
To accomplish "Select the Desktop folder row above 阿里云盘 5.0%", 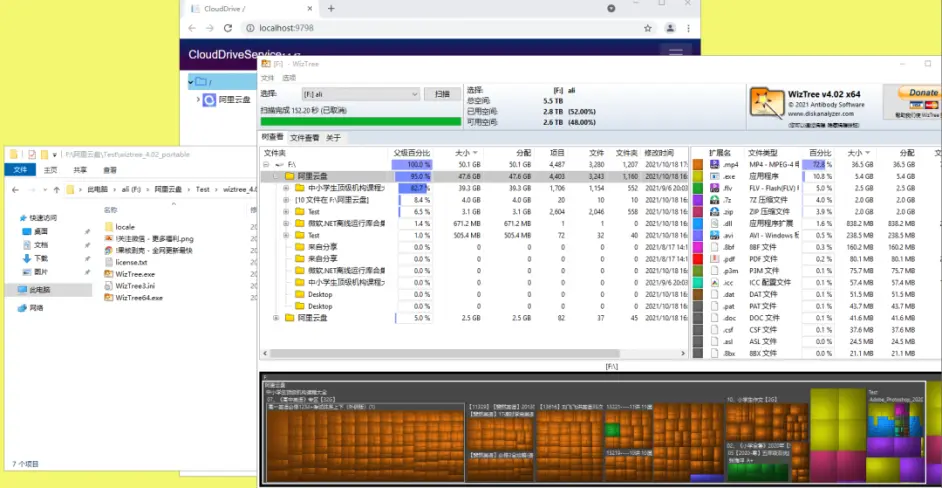I will coord(475,306).
